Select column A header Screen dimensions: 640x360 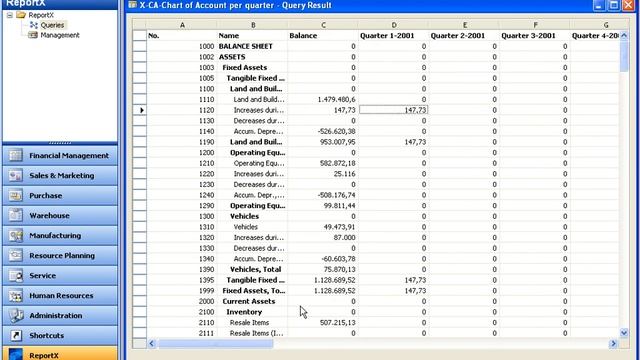coord(182,25)
